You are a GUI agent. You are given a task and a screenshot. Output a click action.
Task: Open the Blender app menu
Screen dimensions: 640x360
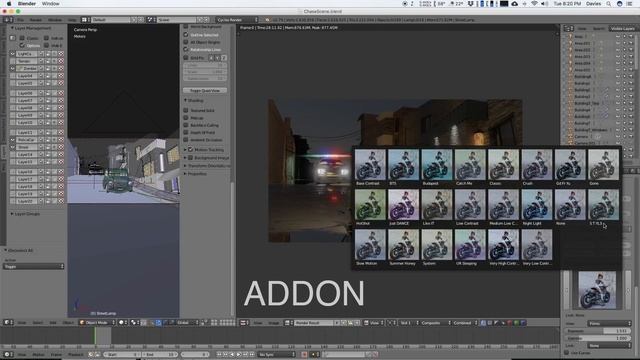27,4
